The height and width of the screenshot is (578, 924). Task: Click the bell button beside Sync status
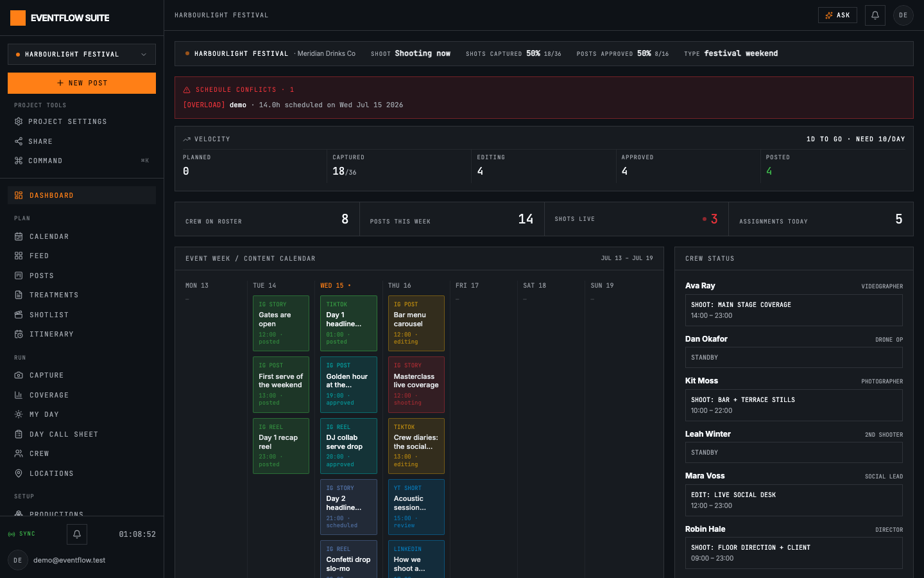click(x=77, y=534)
